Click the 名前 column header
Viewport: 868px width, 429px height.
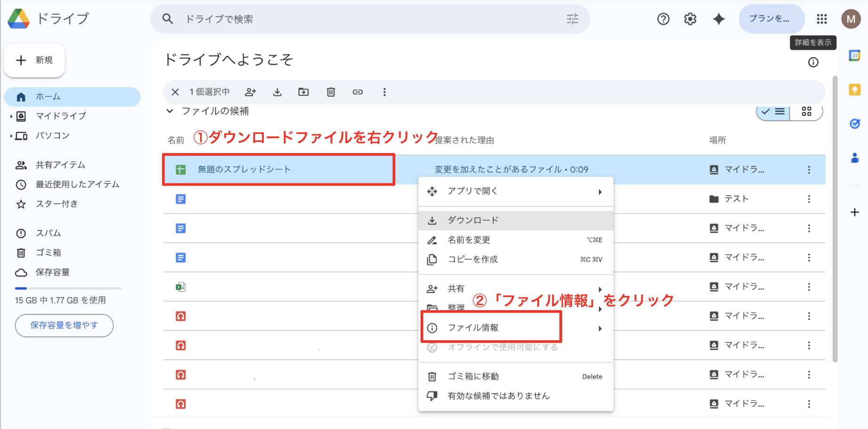click(176, 140)
